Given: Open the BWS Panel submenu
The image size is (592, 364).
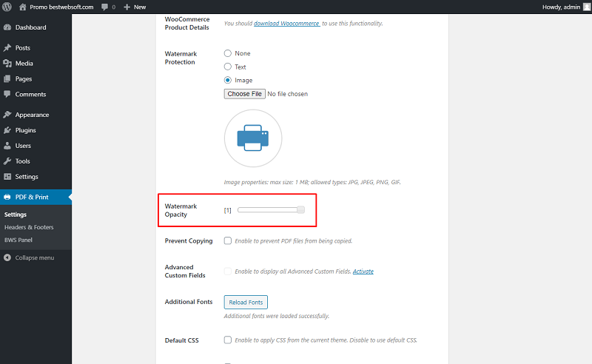Looking at the screenshot, I should tap(18, 240).
